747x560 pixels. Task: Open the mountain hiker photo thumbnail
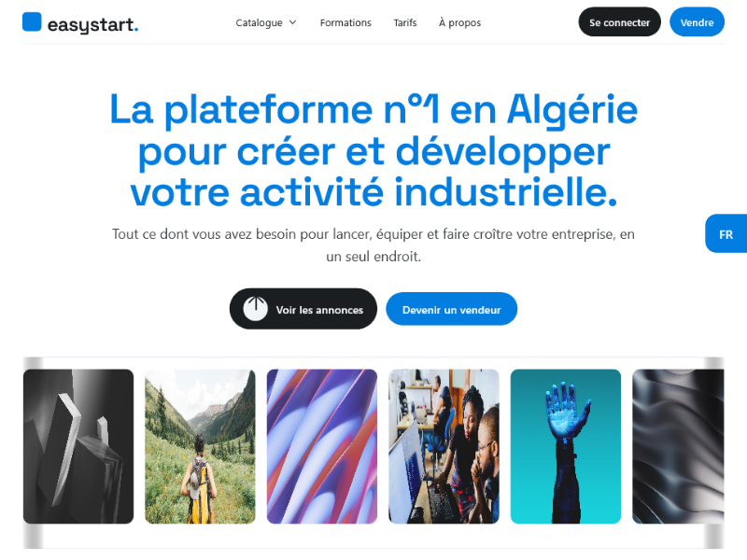coord(200,447)
